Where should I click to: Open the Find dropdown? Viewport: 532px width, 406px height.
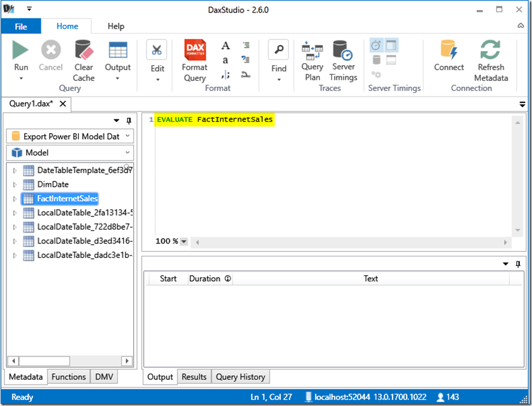(278, 61)
